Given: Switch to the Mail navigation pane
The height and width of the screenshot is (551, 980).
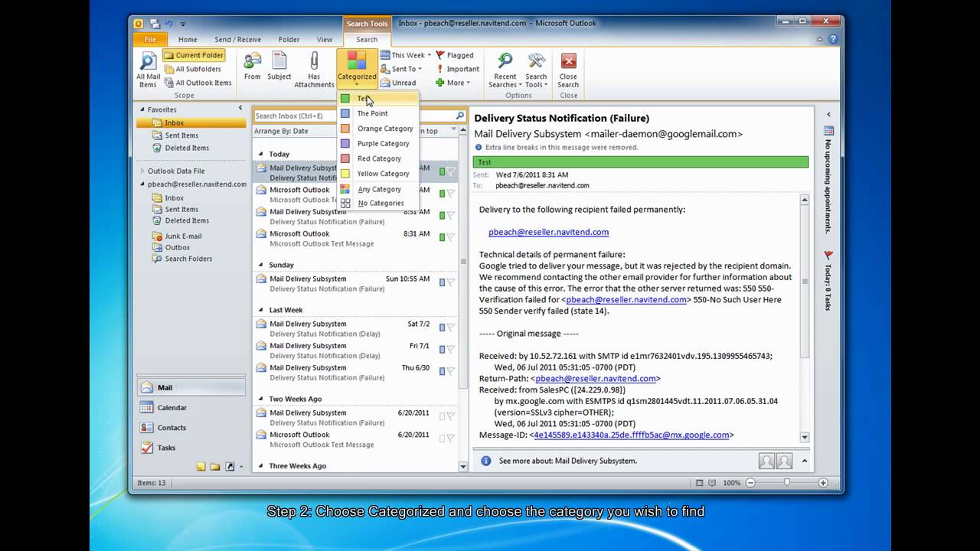Looking at the screenshot, I should (x=191, y=387).
